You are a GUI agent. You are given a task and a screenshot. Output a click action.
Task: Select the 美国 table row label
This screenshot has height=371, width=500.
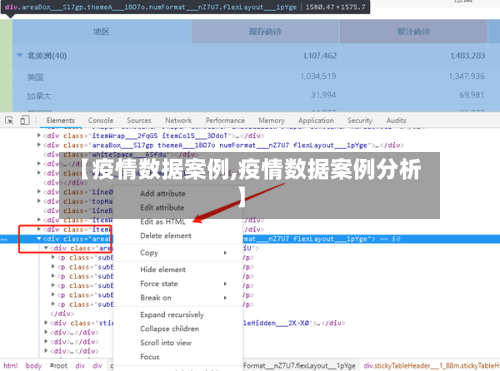35,77
